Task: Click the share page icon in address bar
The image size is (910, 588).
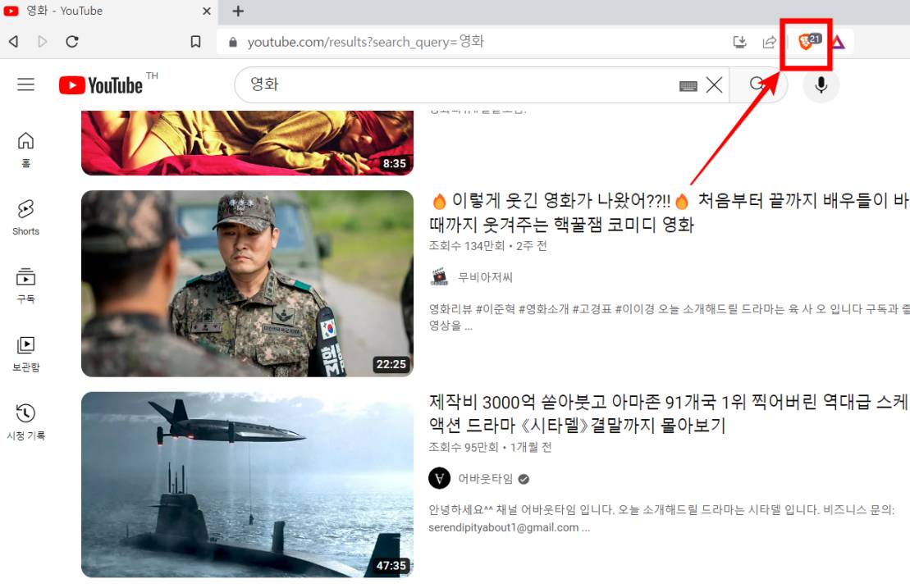Action: tap(769, 42)
